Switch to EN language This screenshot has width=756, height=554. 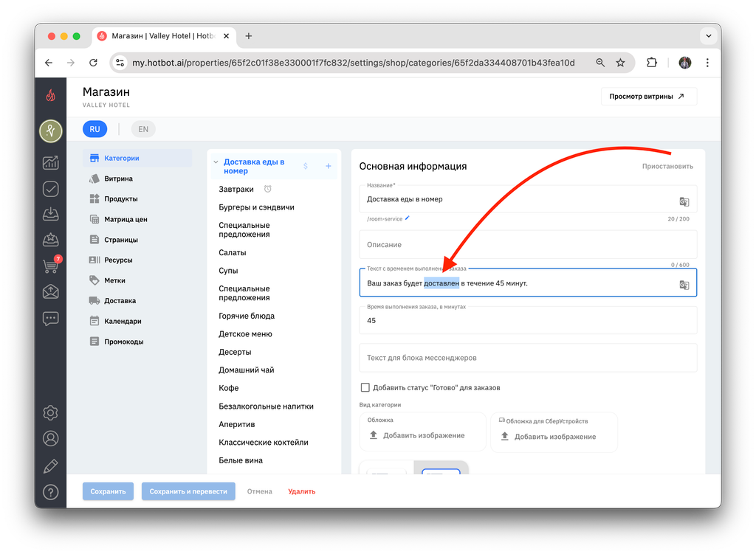pos(143,129)
